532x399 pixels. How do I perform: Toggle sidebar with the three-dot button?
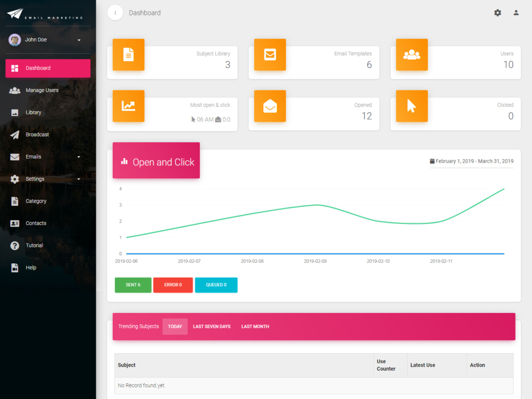tap(115, 13)
